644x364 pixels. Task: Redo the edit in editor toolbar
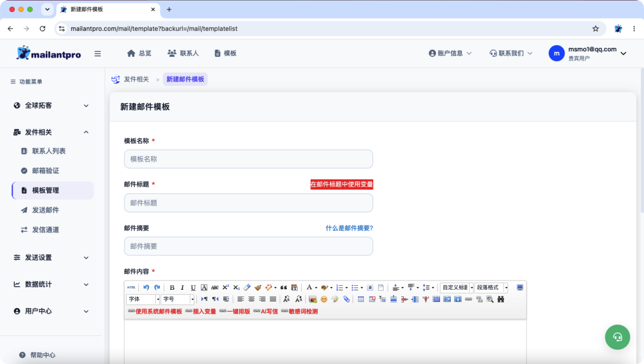[x=157, y=287]
